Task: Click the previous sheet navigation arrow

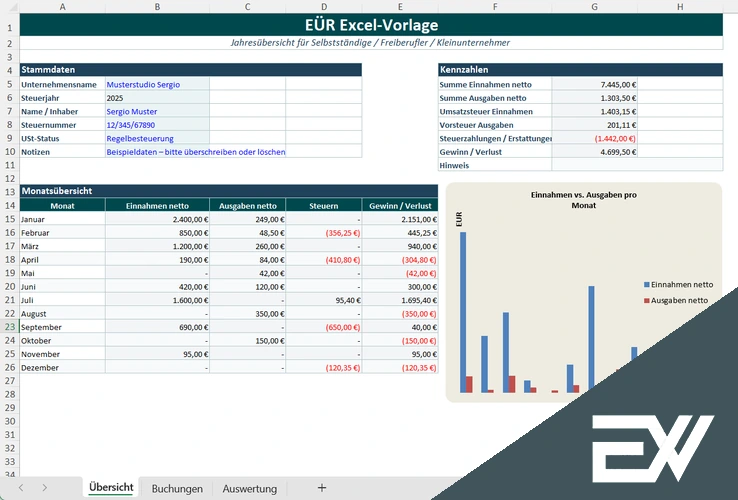Action: pos(19,488)
